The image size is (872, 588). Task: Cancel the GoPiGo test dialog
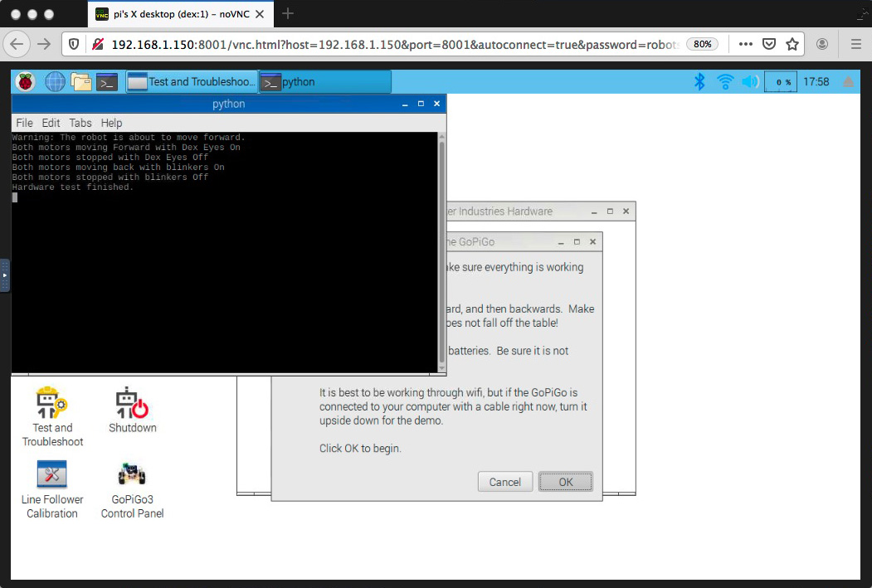point(504,482)
